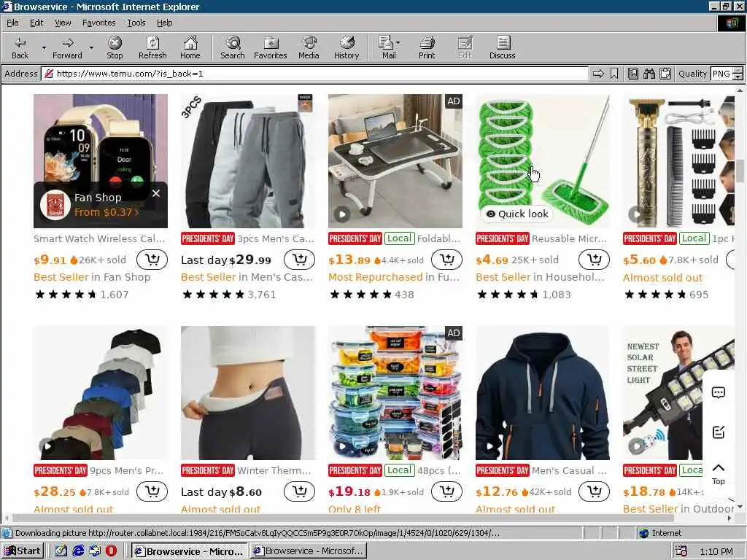Add Men's Casual hoodie to cart
This screenshot has height=560, width=747.
click(594, 491)
